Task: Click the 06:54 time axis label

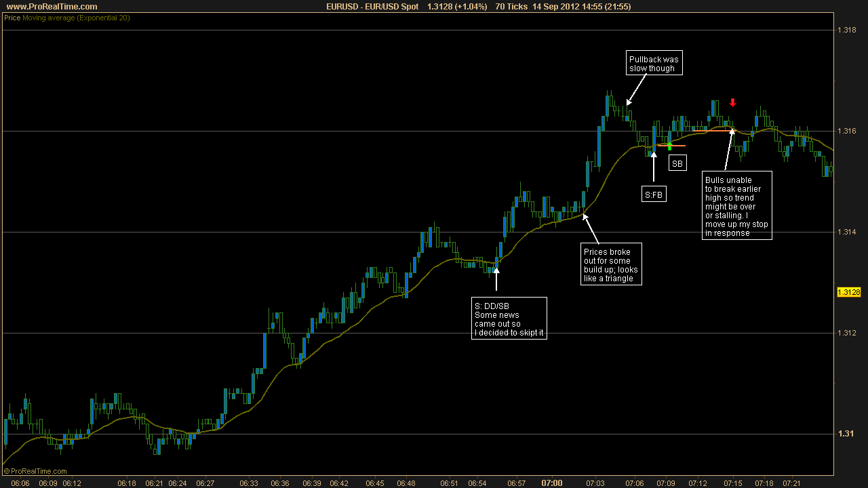Action: 478,483
